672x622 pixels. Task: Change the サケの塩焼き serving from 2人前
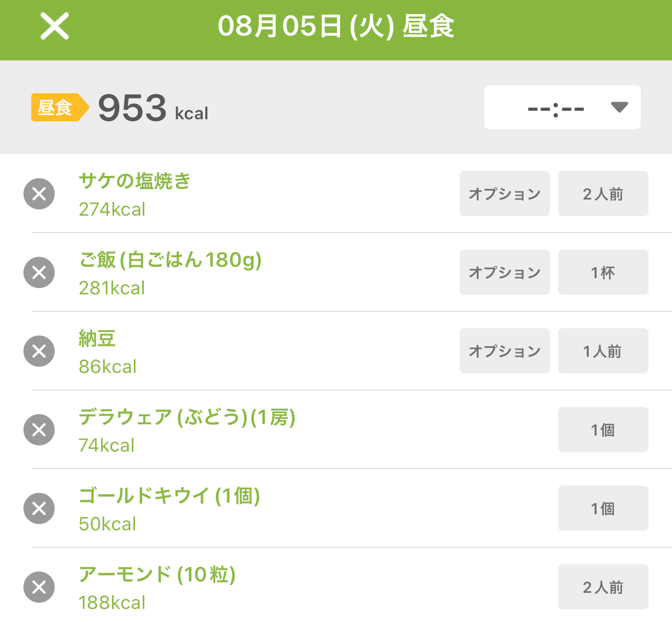[603, 193]
